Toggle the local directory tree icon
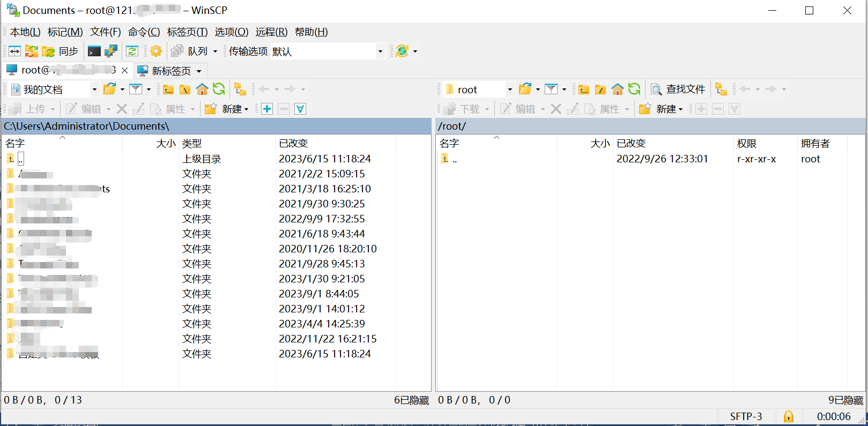 point(240,89)
